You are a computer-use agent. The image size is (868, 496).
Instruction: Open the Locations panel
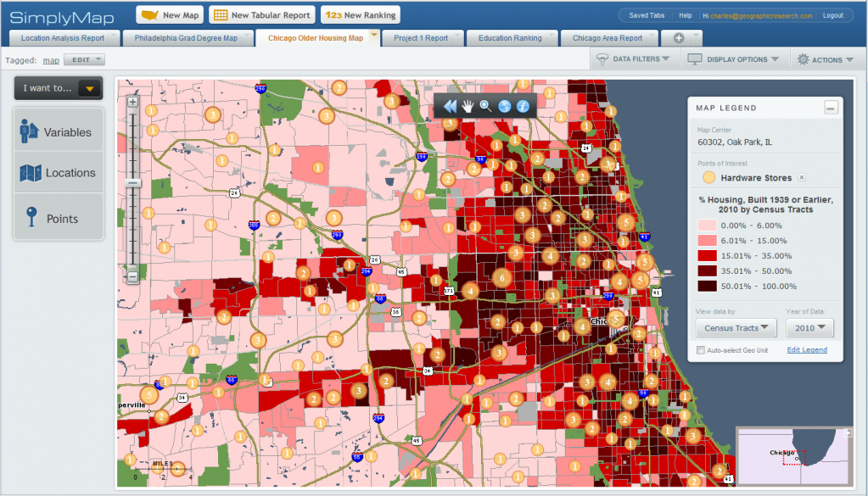[x=59, y=172]
